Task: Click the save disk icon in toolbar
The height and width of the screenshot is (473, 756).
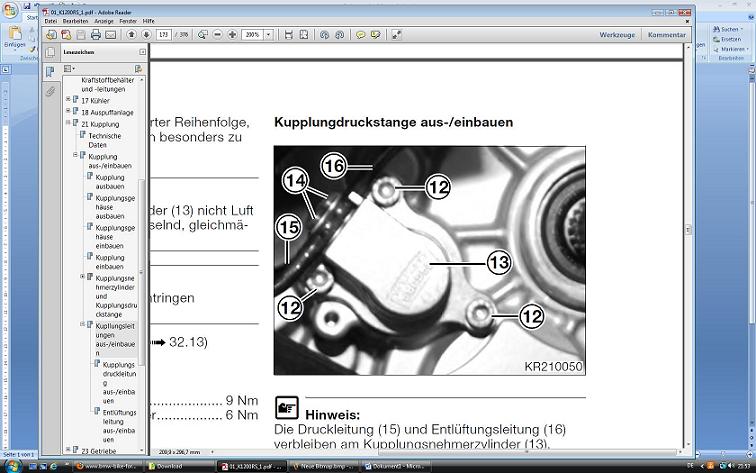Action: pos(81,35)
